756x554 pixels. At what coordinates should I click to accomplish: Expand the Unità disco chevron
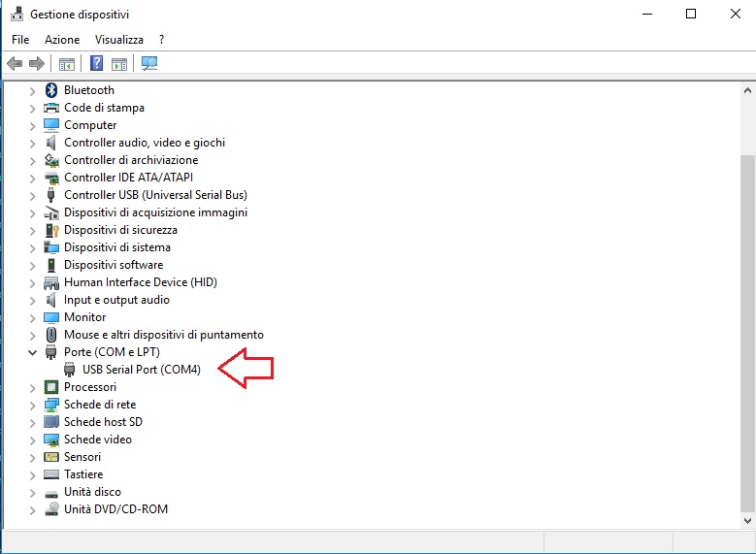[x=32, y=492]
